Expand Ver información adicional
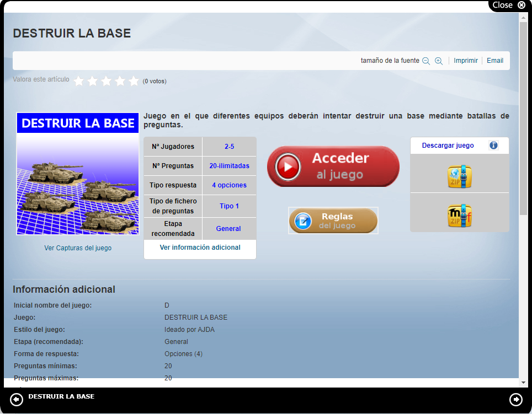This screenshot has width=532, height=414. (200, 248)
